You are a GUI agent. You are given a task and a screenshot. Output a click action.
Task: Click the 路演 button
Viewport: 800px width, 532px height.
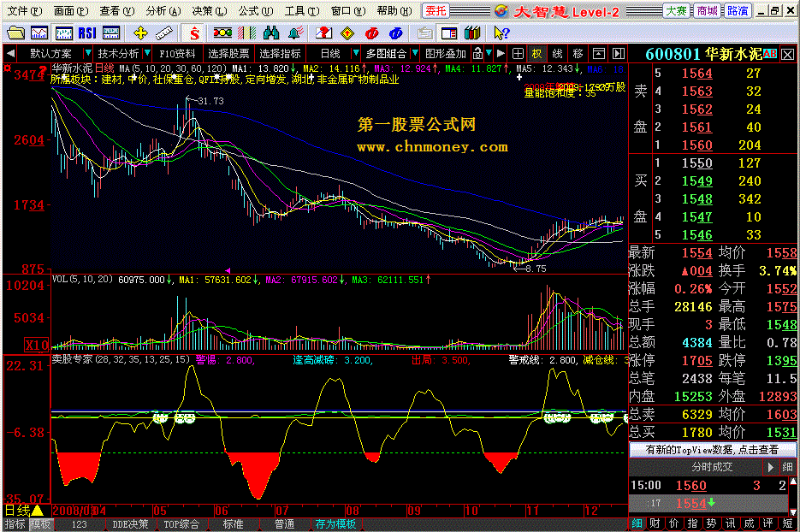(x=738, y=11)
